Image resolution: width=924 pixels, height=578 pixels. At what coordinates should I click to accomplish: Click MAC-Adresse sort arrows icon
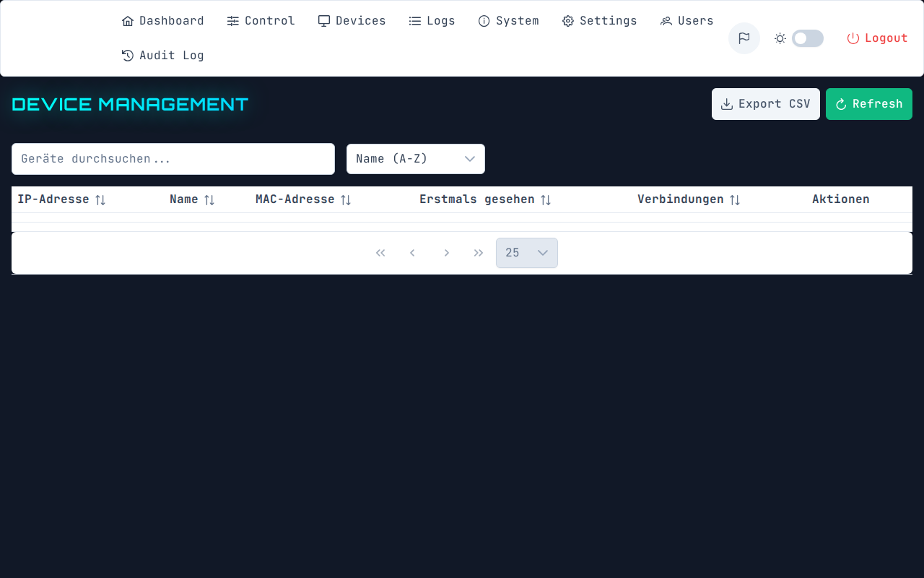pyautogui.click(x=346, y=200)
